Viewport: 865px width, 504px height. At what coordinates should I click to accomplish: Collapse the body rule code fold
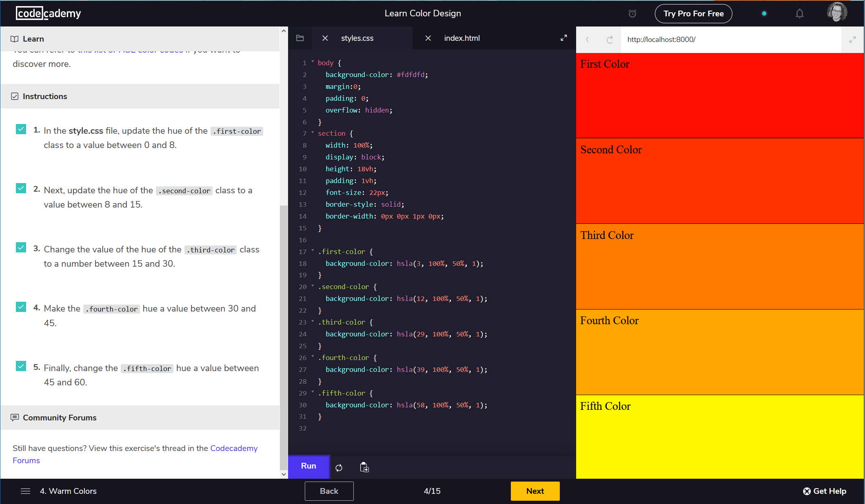click(x=312, y=62)
